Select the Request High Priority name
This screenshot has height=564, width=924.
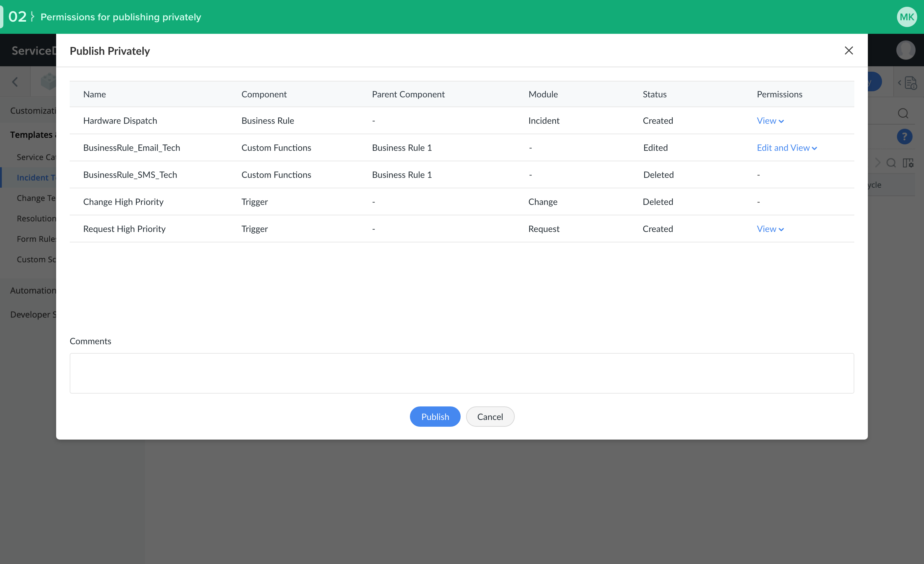point(124,229)
